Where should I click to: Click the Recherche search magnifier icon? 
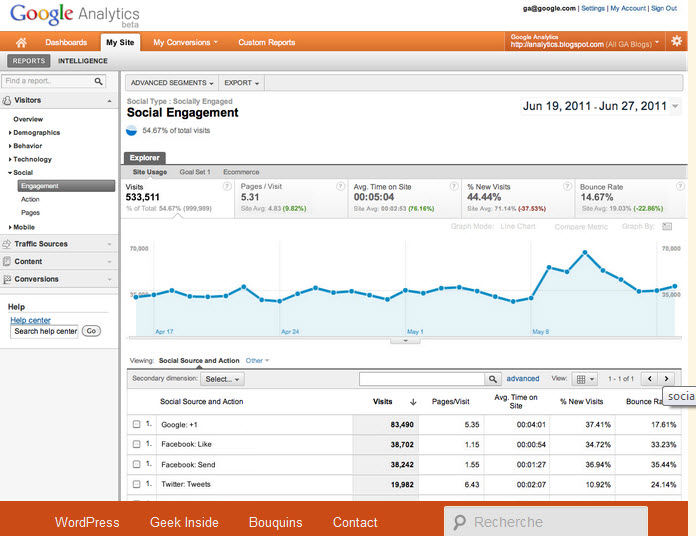[x=460, y=522]
